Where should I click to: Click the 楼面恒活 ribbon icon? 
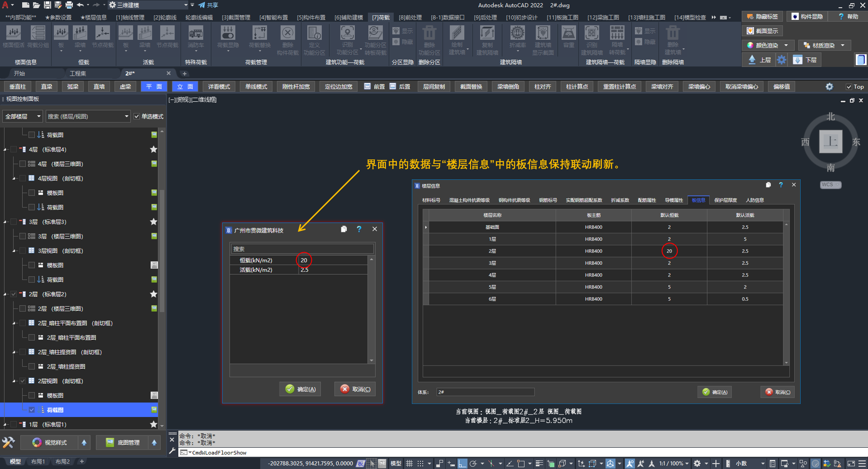point(14,36)
